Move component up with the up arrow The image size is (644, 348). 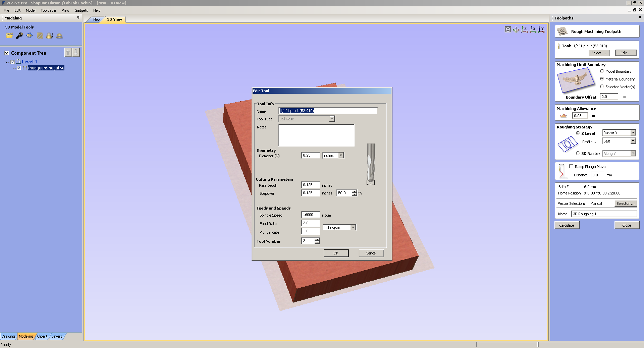[x=68, y=52]
